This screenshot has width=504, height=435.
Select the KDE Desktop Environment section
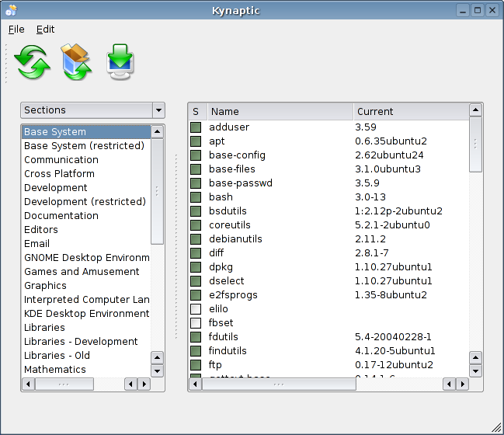coord(86,314)
